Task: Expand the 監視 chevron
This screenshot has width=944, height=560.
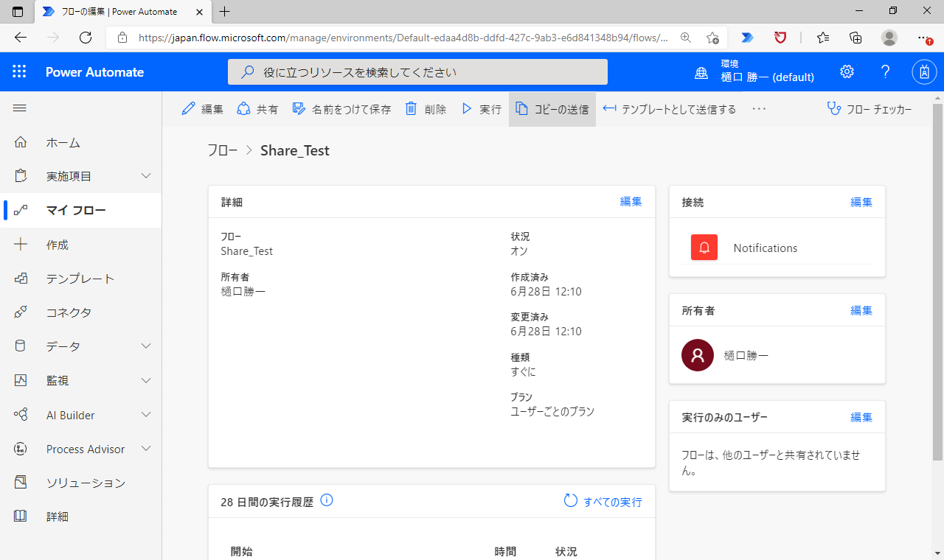Action: (x=146, y=380)
